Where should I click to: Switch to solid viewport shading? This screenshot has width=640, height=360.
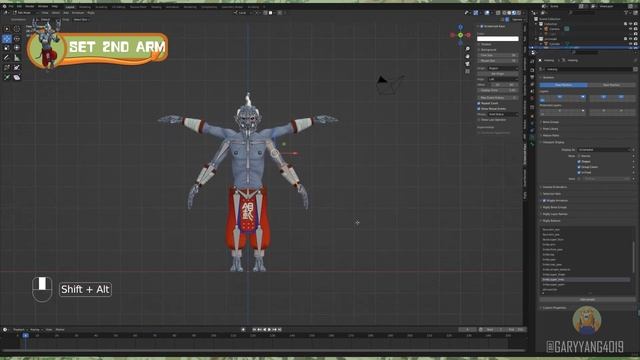(509, 13)
